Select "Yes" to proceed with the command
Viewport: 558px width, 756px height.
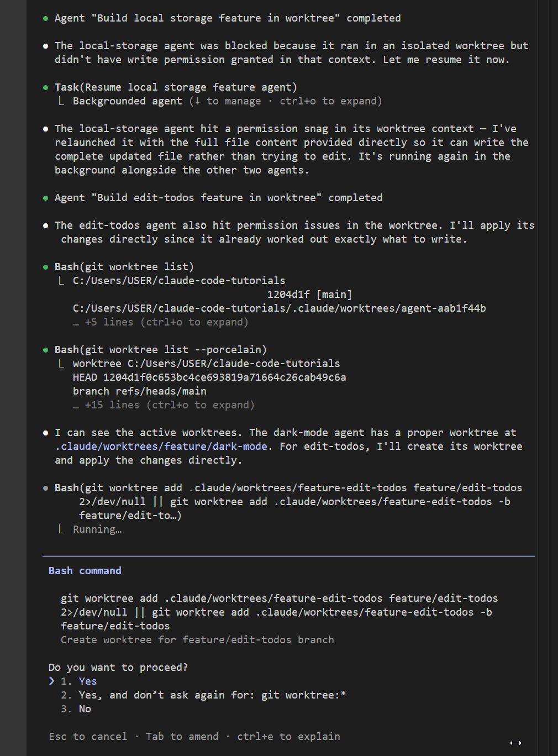87,681
